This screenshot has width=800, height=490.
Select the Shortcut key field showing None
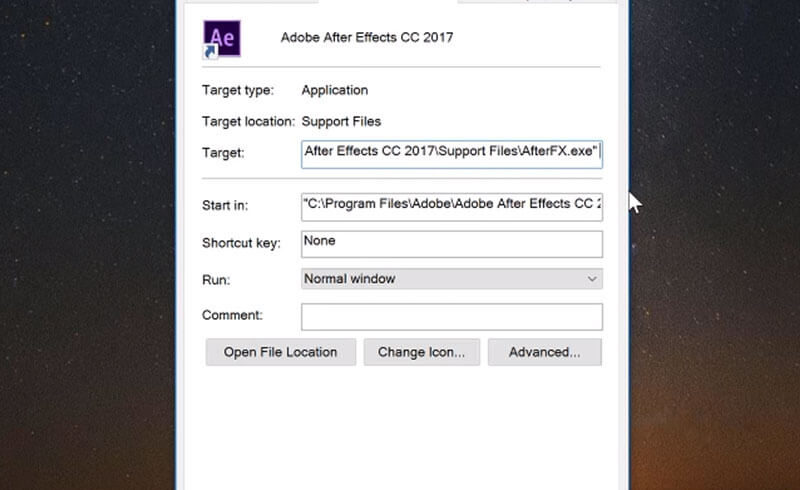point(452,244)
